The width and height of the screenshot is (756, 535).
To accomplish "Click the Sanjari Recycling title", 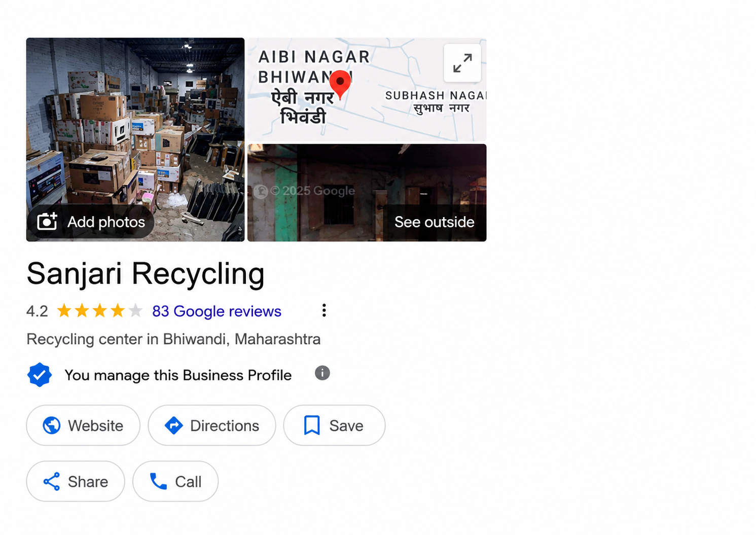I will point(146,274).
